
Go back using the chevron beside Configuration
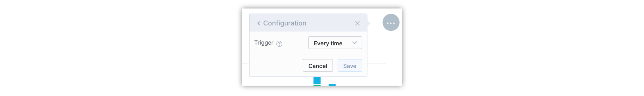click(x=259, y=23)
